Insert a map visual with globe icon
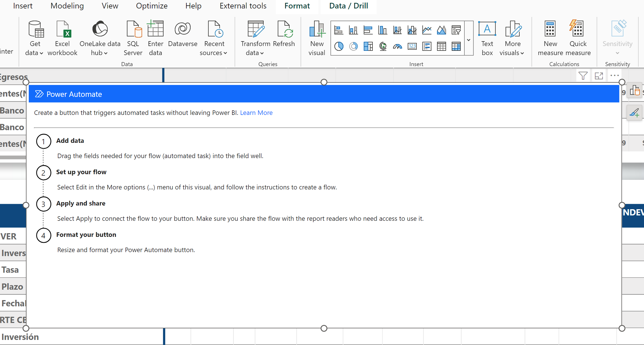 [x=383, y=46]
